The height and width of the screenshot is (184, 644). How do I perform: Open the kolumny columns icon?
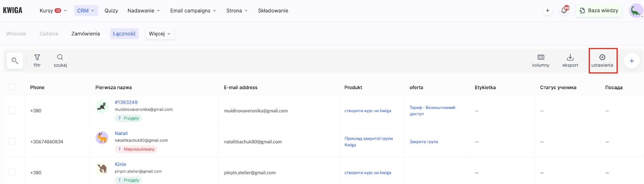(x=541, y=57)
